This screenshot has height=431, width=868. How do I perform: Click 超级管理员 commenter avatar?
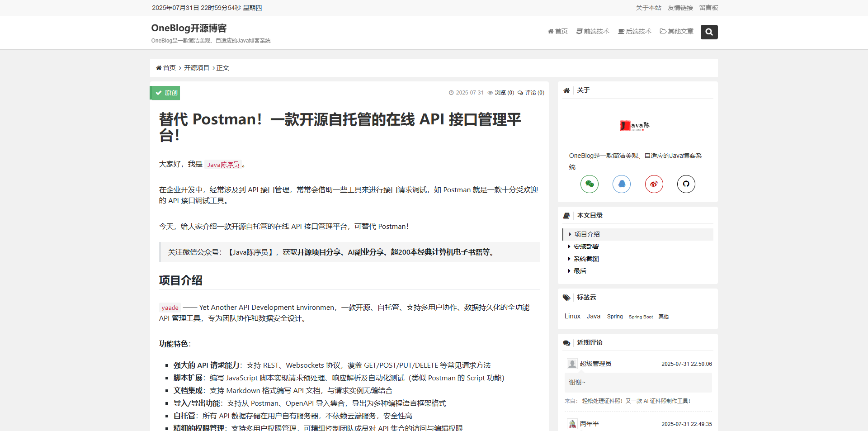point(572,364)
